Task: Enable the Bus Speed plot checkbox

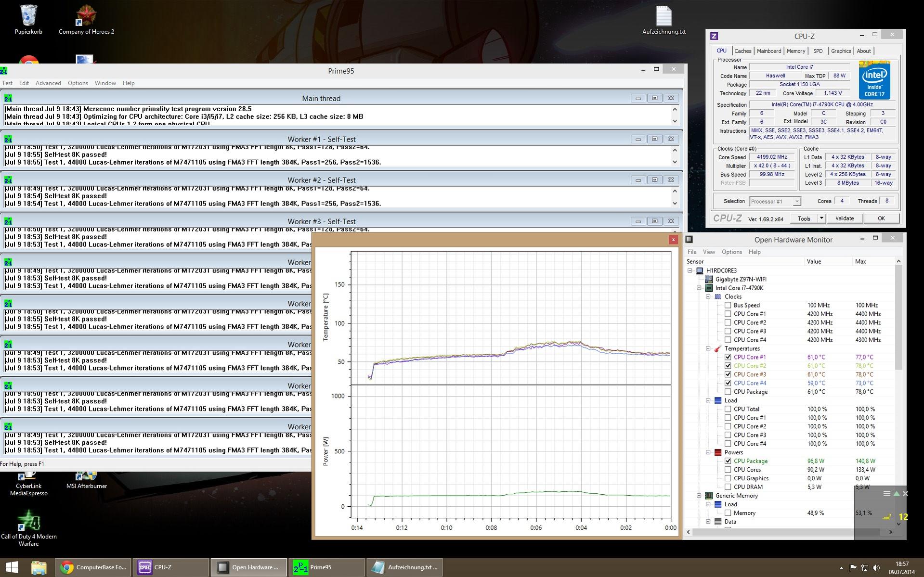Action: pyautogui.click(x=728, y=305)
